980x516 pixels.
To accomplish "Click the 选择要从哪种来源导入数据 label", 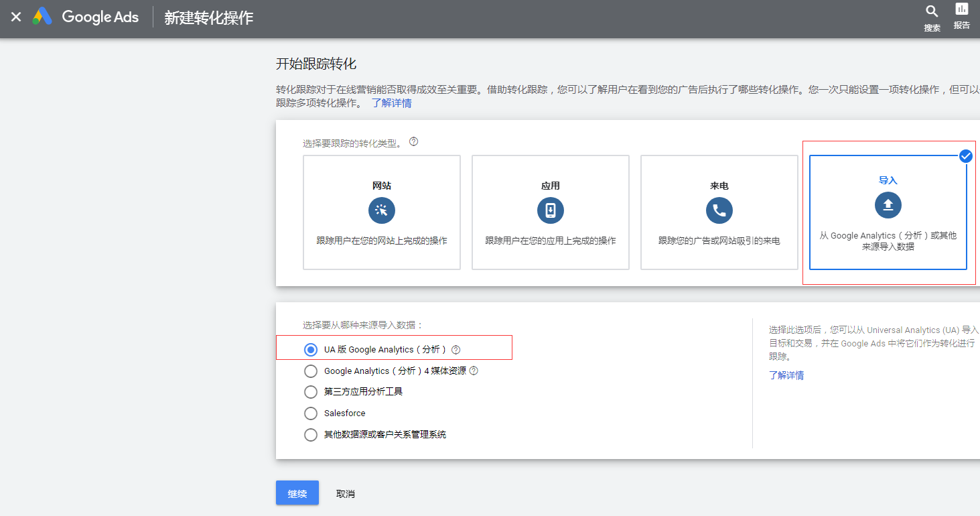I will pyautogui.click(x=363, y=325).
